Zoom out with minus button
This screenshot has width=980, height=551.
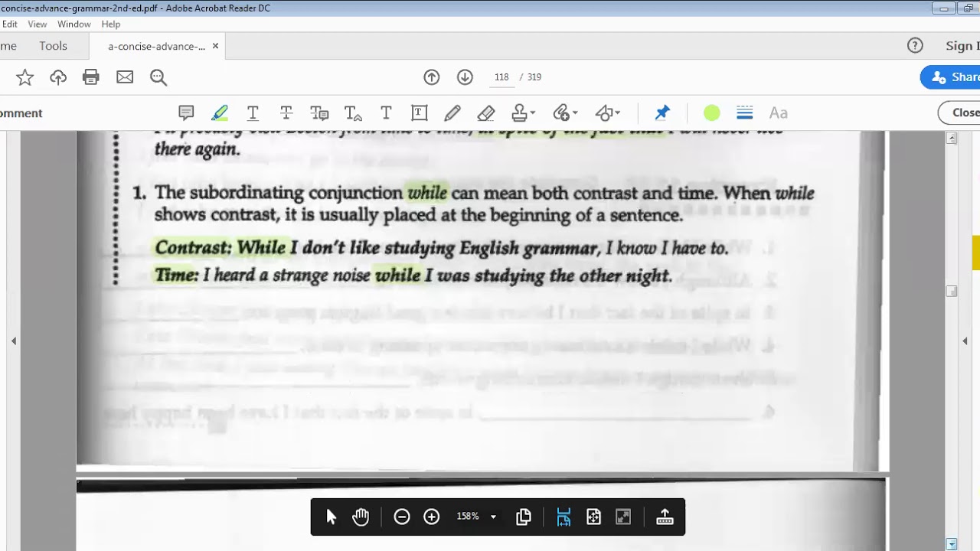tap(402, 517)
